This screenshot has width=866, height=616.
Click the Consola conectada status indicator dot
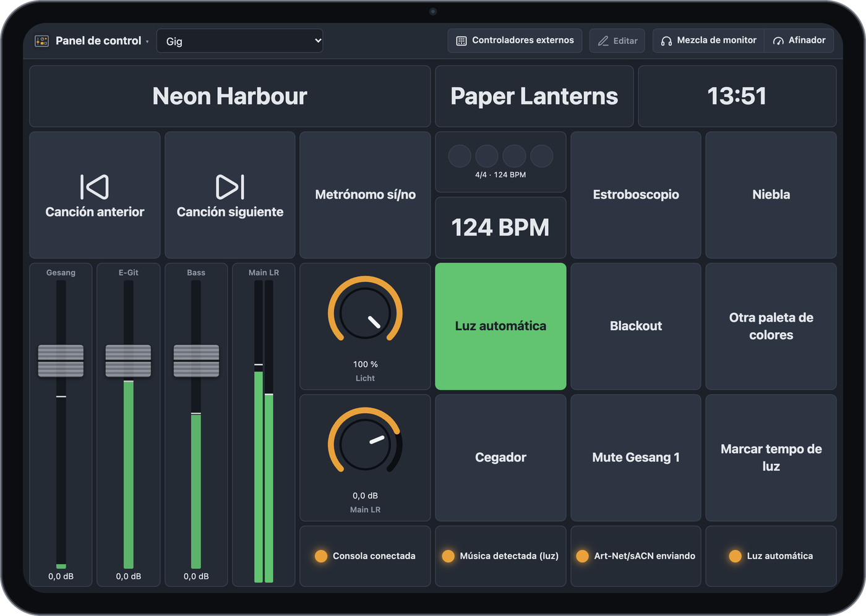(321, 556)
